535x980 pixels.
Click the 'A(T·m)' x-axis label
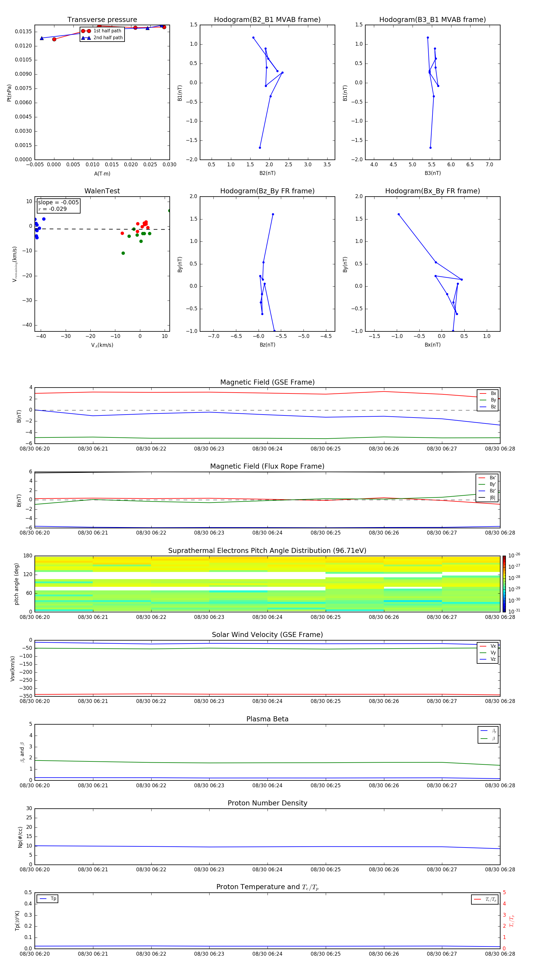102,174
